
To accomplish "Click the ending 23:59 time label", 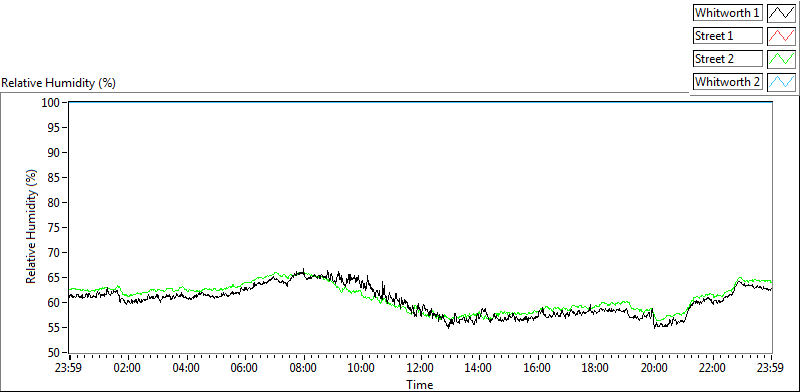I will pos(771,368).
